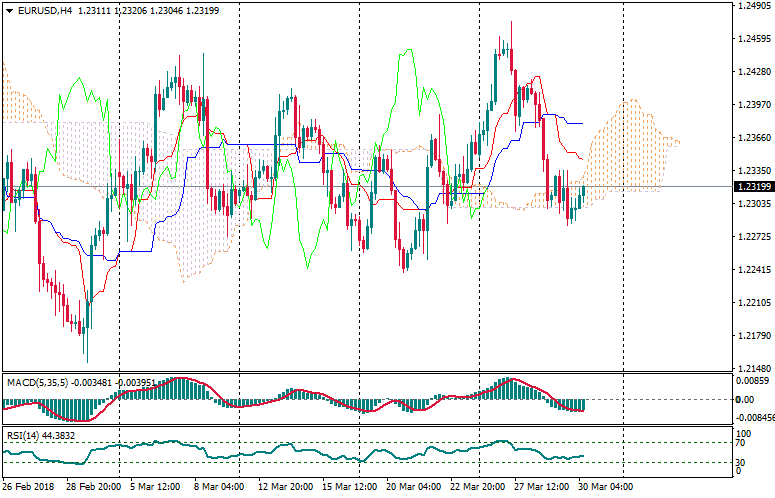Screen dimensions: 775x498
Task: Click the 15 Mar 12:00 time label
Action: (349, 488)
